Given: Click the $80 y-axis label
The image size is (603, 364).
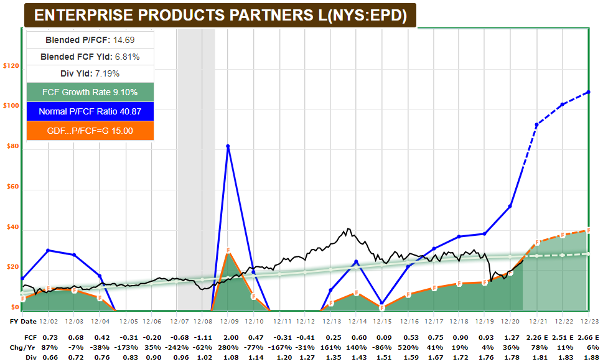Looking at the screenshot, I should coord(12,146).
